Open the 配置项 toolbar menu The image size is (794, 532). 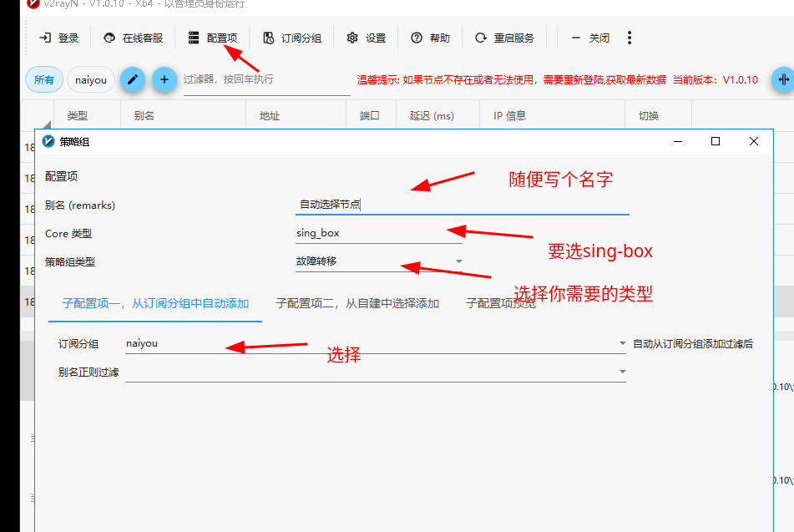point(213,38)
